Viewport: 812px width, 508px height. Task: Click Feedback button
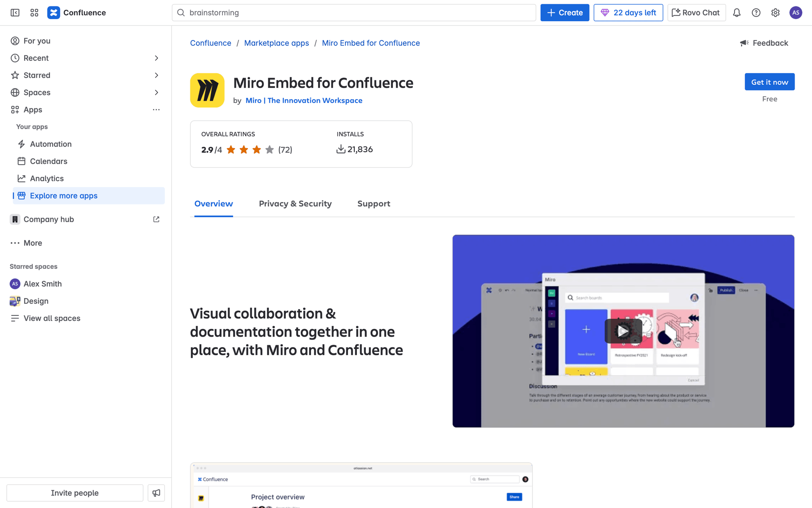(x=764, y=43)
